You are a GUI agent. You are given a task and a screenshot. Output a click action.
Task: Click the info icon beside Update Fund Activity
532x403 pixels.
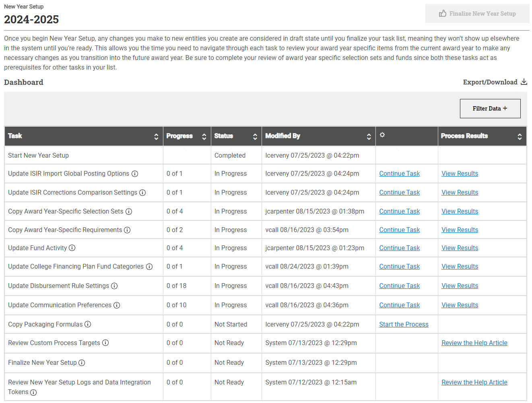pyautogui.click(x=72, y=248)
